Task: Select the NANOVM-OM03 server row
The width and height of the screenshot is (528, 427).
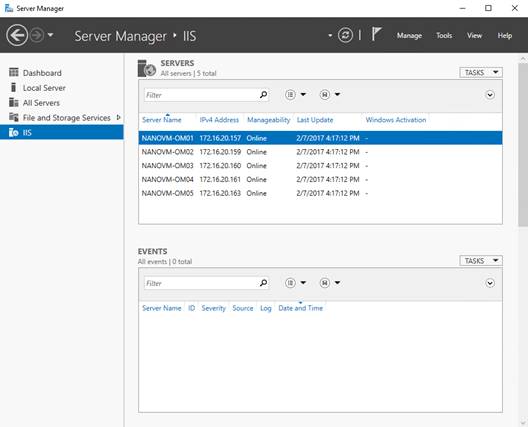Action: pos(320,166)
